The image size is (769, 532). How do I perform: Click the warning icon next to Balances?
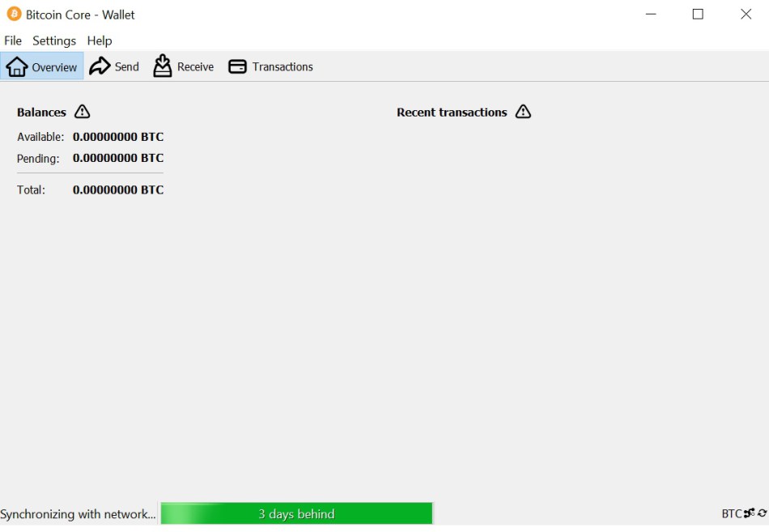(82, 112)
